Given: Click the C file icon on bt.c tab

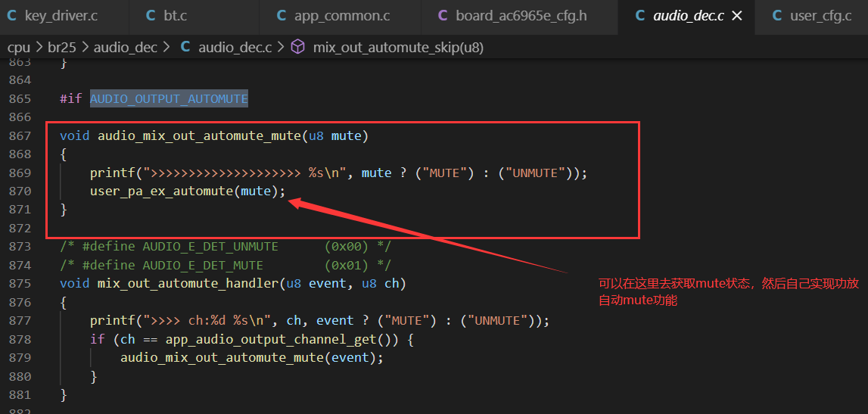Looking at the screenshot, I should click(x=151, y=16).
